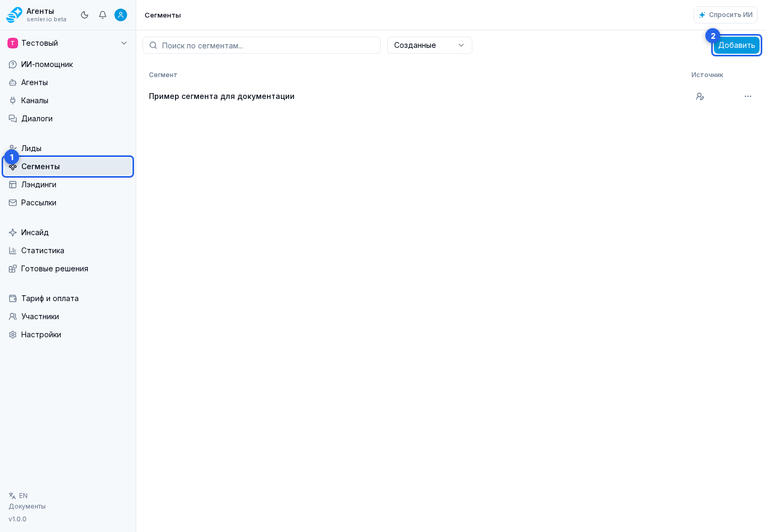Click the v1.0.0 version label

pos(18,519)
